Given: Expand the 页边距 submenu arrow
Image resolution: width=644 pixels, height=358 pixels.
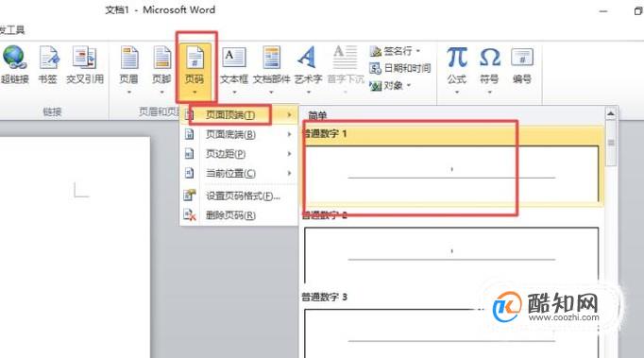Looking at the screenshot, I should [x=289, y=154].
